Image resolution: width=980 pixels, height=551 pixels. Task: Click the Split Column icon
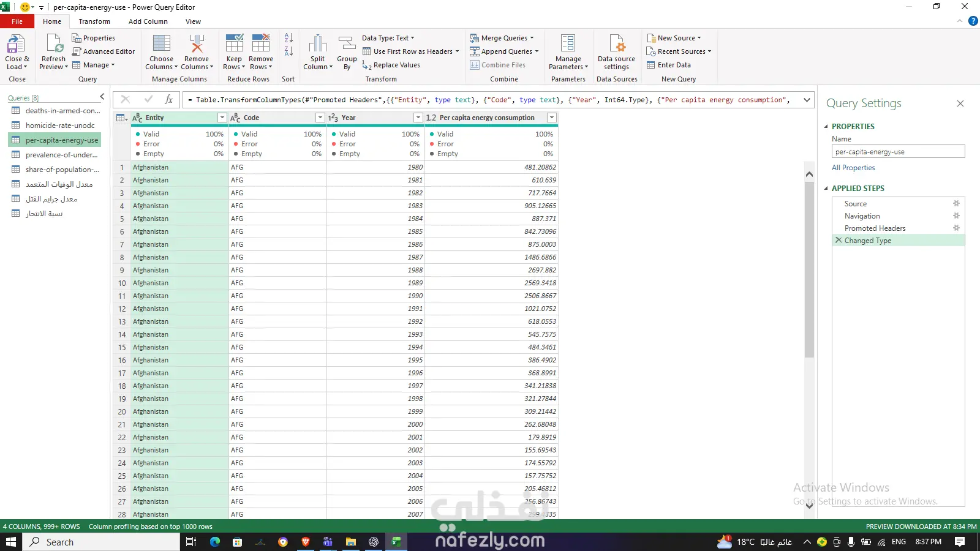click(317, 45)
